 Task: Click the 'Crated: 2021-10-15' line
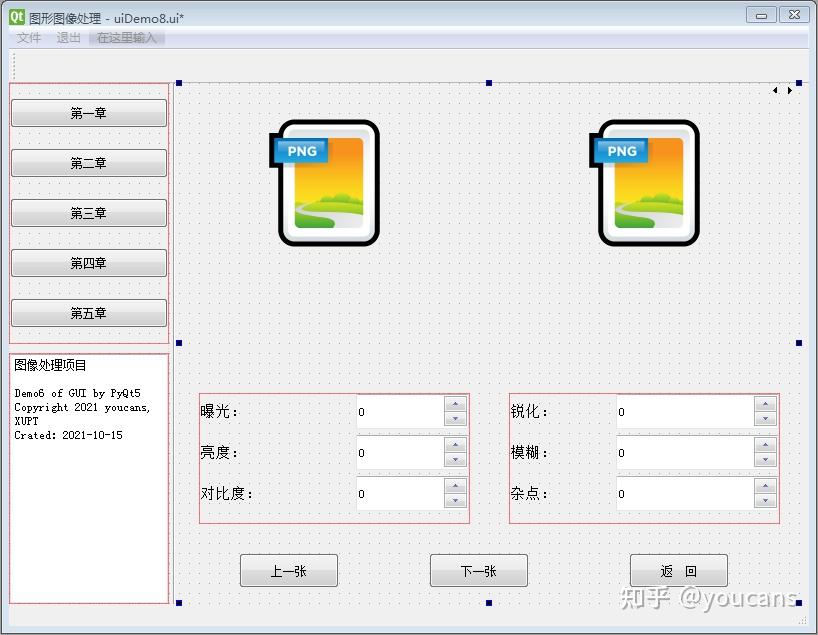(x=68, y=435)
